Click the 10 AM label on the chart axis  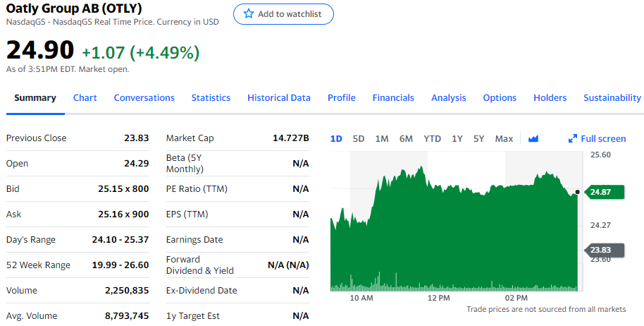coord(361,298)
